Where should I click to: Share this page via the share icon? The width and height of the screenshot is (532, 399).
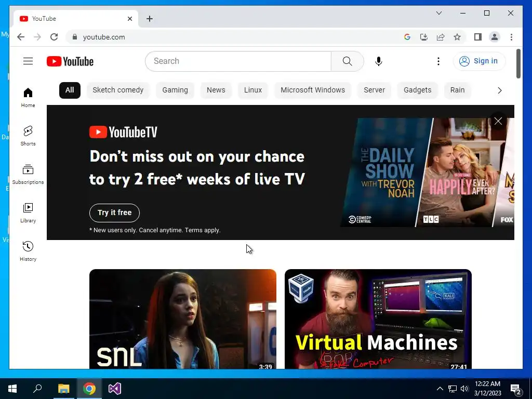pyautogui.click(x=441, y=37)
